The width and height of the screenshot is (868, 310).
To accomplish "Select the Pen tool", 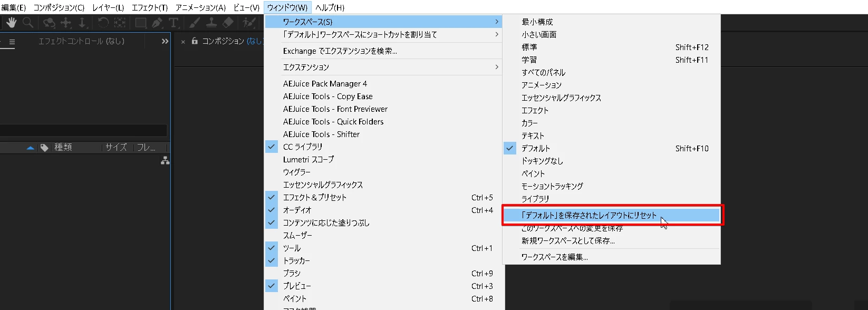I will (157, 23).
